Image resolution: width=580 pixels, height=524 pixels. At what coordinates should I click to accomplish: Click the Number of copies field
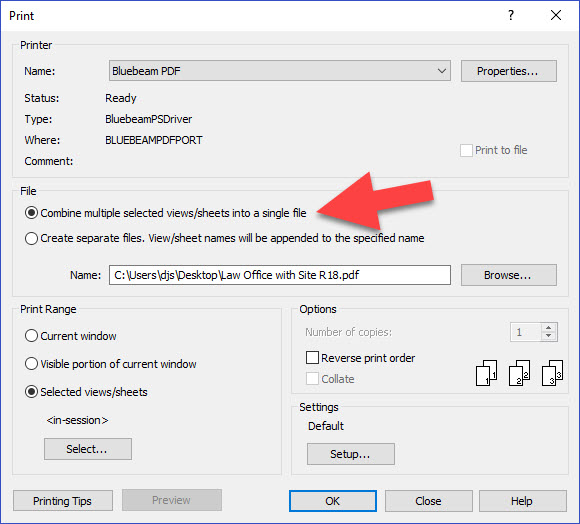coord(526,332)
